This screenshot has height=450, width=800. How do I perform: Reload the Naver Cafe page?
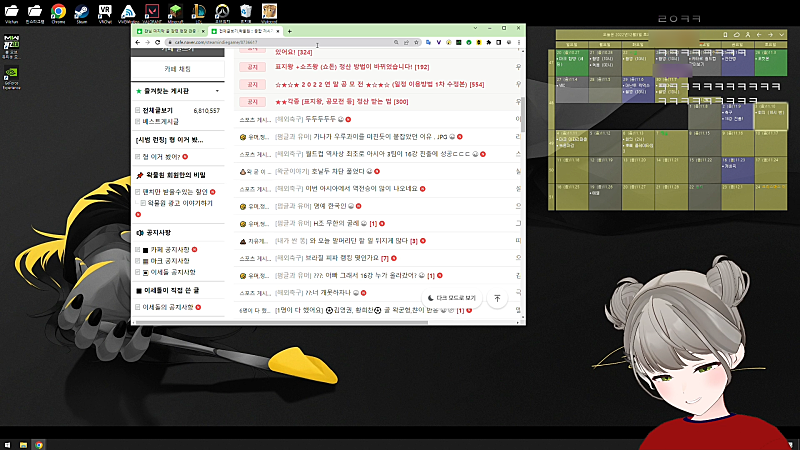click(x=158, y=42)
